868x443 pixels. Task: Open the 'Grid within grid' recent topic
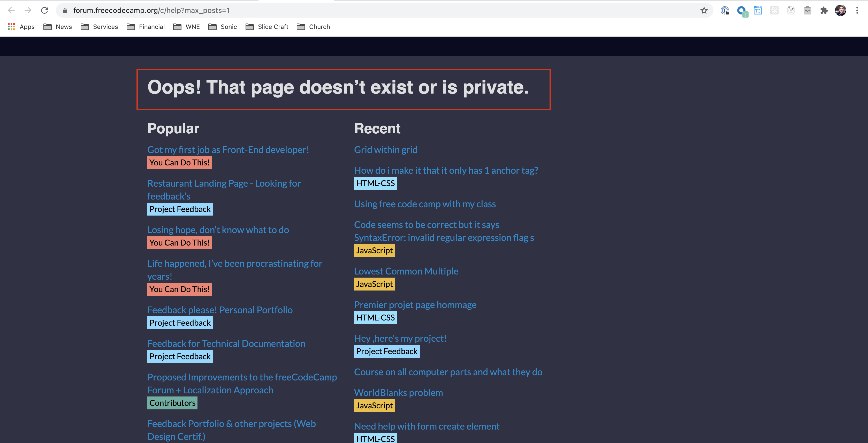click(385, 150)
